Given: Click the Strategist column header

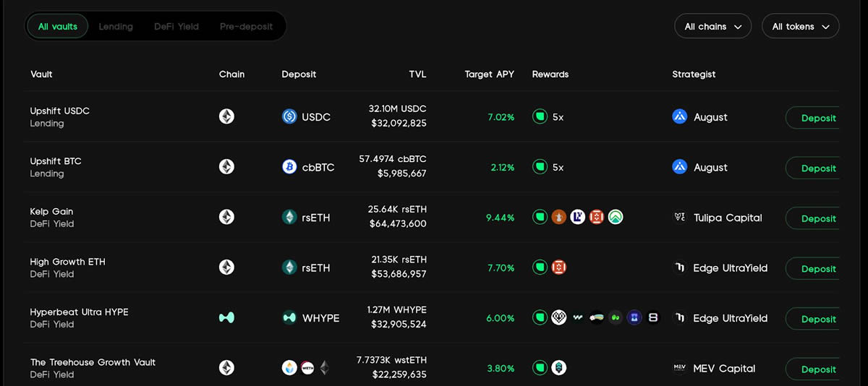Looking at the screenshot, I should point(694,74).
